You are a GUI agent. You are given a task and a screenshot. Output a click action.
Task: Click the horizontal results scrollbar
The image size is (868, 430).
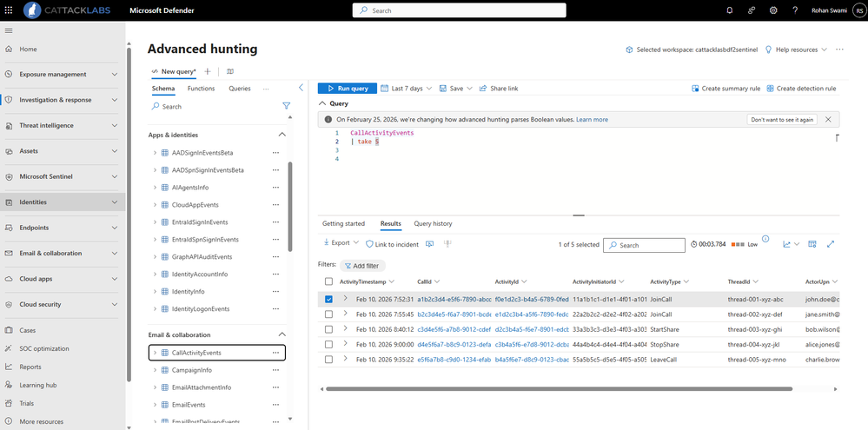[x=559, y=389]
